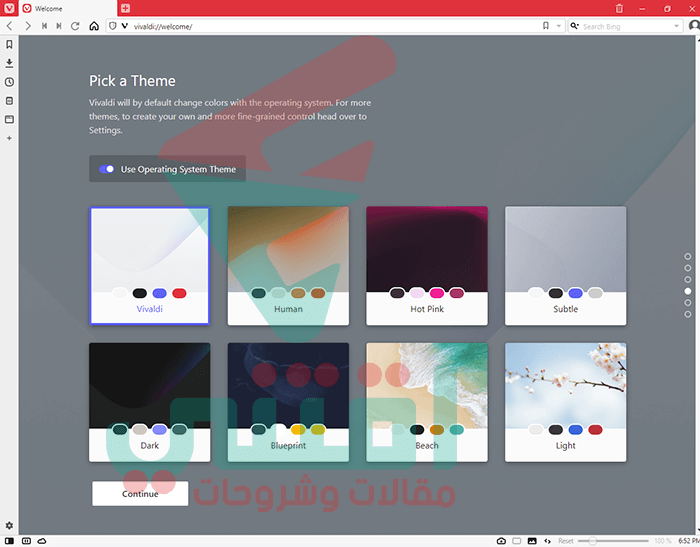Viewport: 700px width, 547px height.
Task: Open the Bookmarks panel
Action: [x=9, y=44]
